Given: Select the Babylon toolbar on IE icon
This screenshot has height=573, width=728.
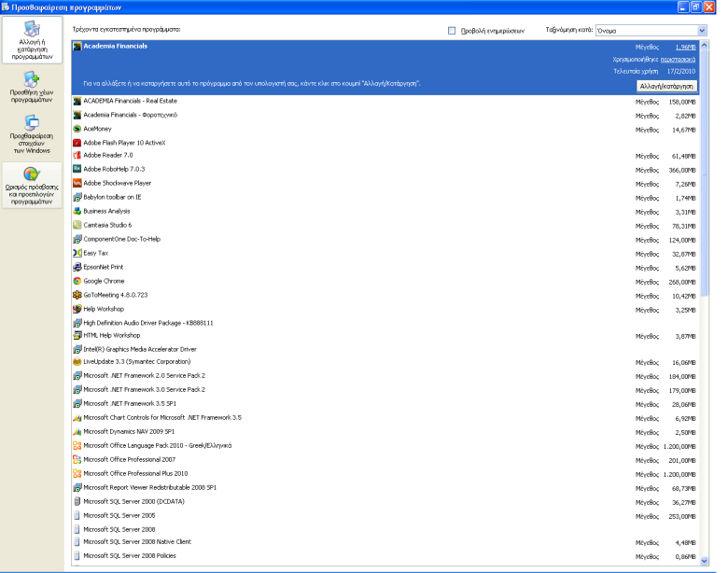Looking at the screenshot, I should pyautogui.click(x=77, y=197).
